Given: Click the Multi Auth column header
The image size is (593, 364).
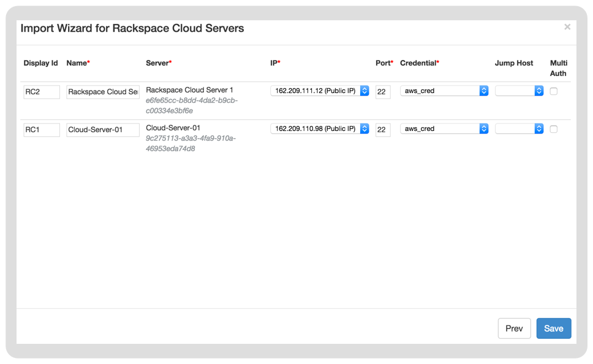Looking at the screenshot, I should click(x=559, y=69).
